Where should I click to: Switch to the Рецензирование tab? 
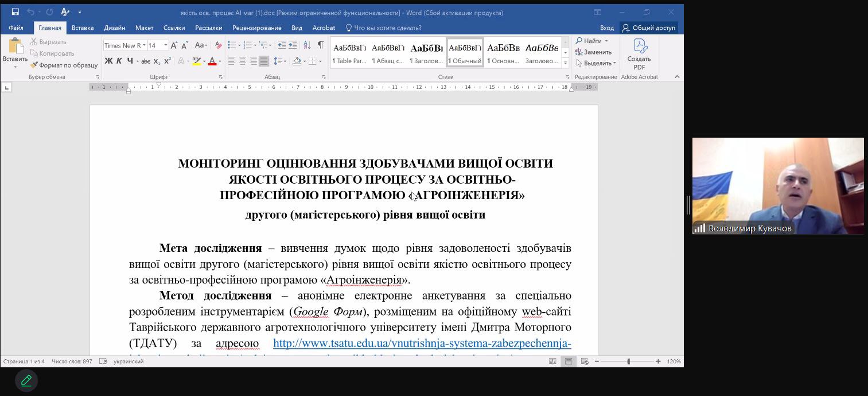257,28
